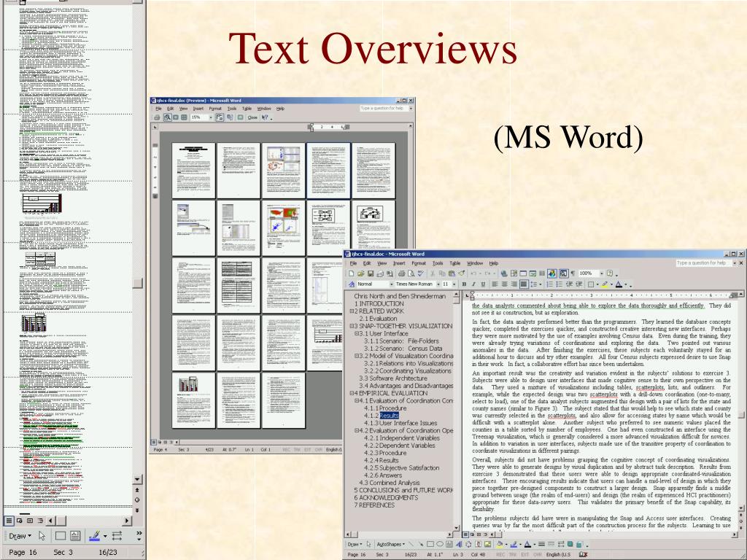The width and height of the screenshot is (747, 560).
Task: Go to '4.1.1 Procedure' in Document Map
Action: pos(385,408)
